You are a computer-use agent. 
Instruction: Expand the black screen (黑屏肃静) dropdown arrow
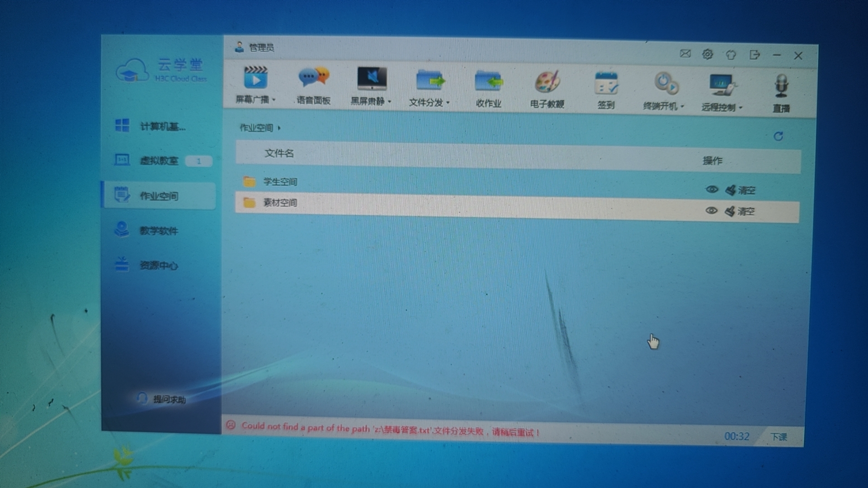click(389, 102)
